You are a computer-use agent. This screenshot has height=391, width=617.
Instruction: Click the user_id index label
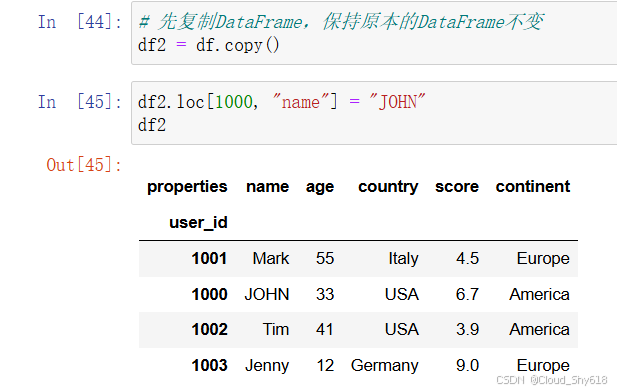click(198, 223)
